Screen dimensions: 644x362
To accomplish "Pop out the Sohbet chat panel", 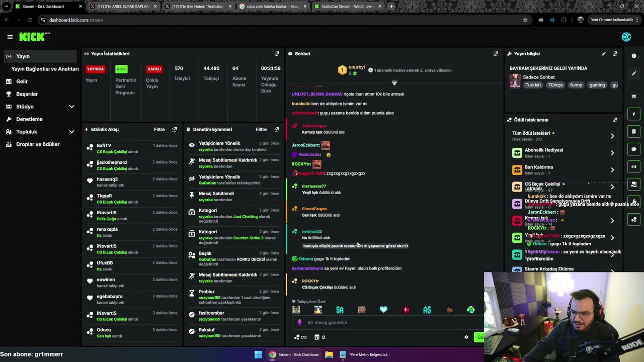I will coord(496,54).
